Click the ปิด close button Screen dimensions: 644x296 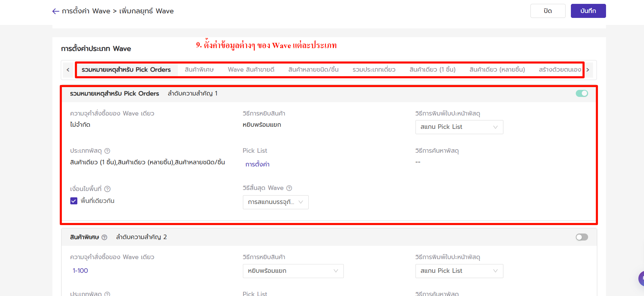pos(547,11)
